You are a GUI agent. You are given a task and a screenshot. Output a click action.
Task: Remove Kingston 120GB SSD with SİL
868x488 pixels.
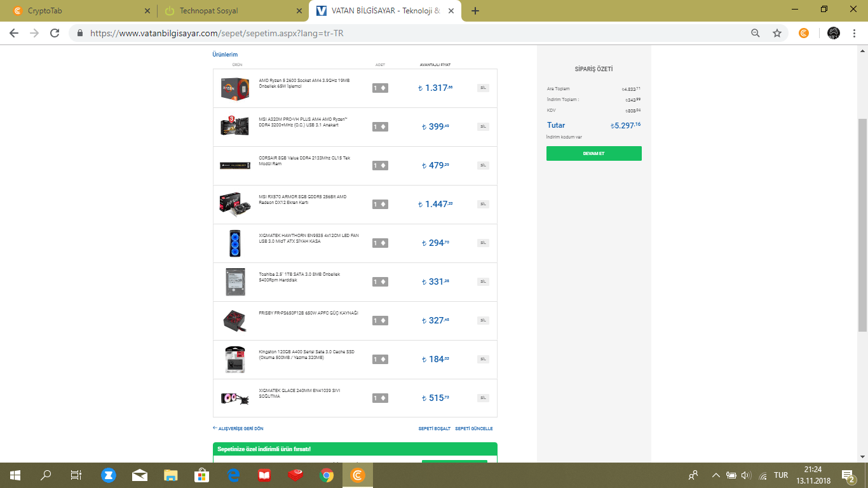tap(484, 359)
